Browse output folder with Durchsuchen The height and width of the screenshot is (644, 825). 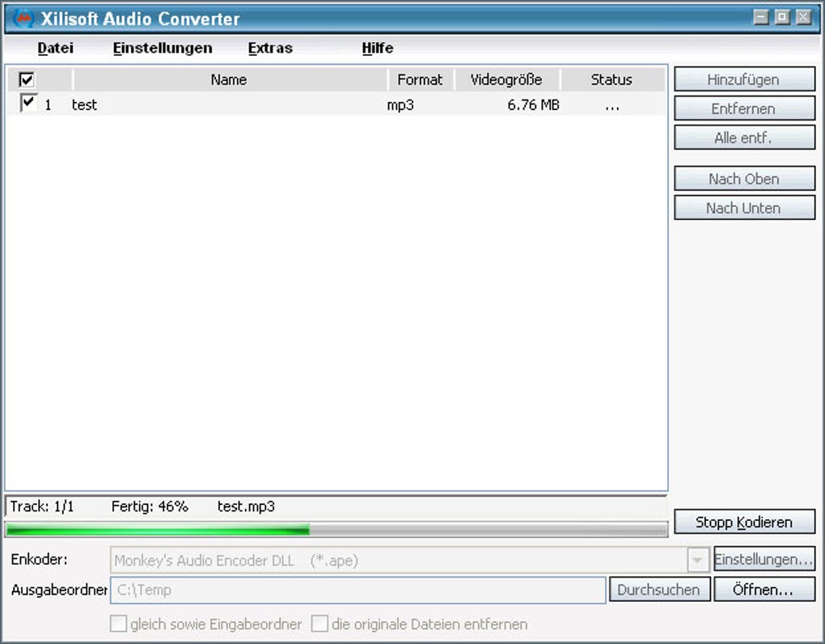click(660, 590)
